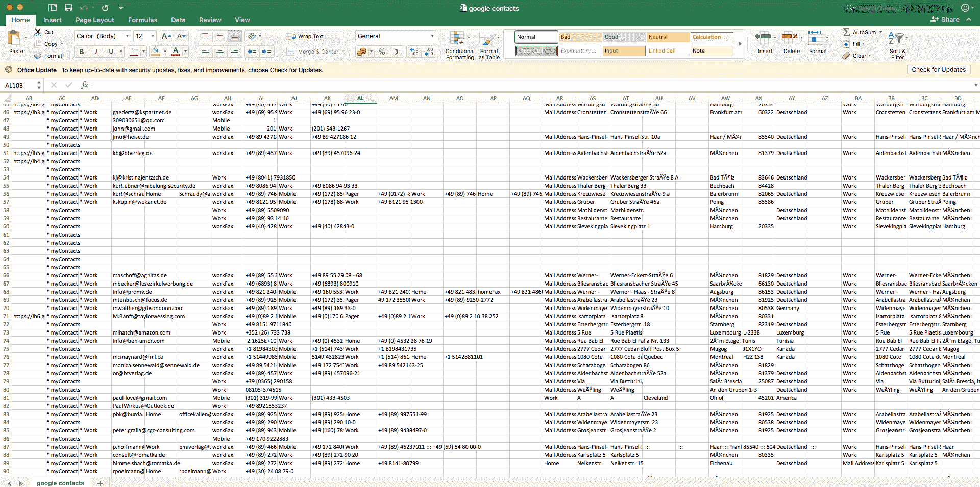The image size is (980, 487).
Task: Click Check for Updates button
Action: point(938,70)
